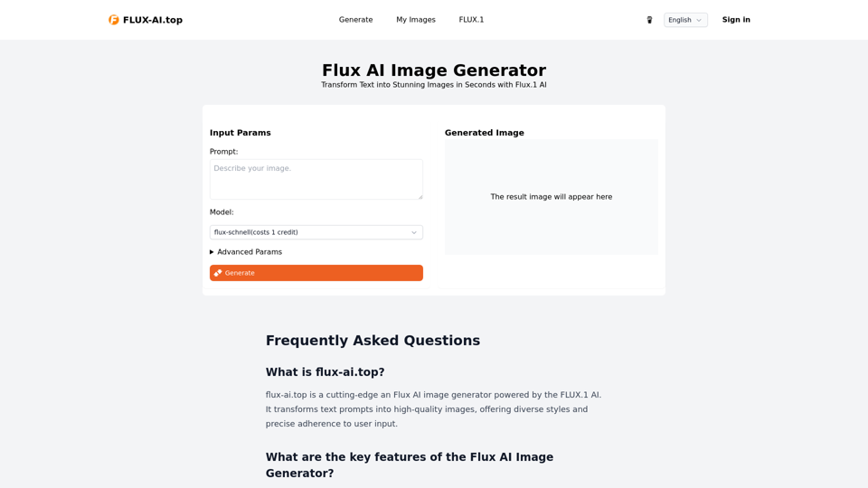
Task: Select the What is flux-ai.top? question heading
Action: (x=325, y=371)
